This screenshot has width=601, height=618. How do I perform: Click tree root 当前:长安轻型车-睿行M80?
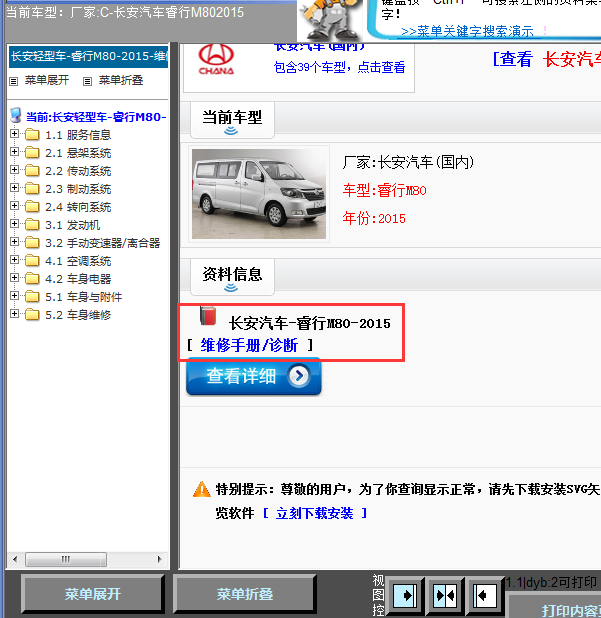click(x=96, y=117)
